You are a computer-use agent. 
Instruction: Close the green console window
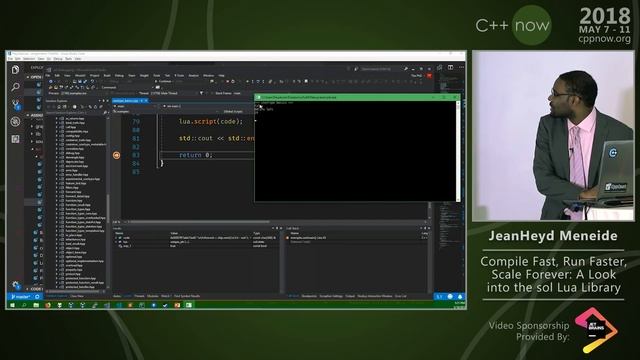coord(455,97)
